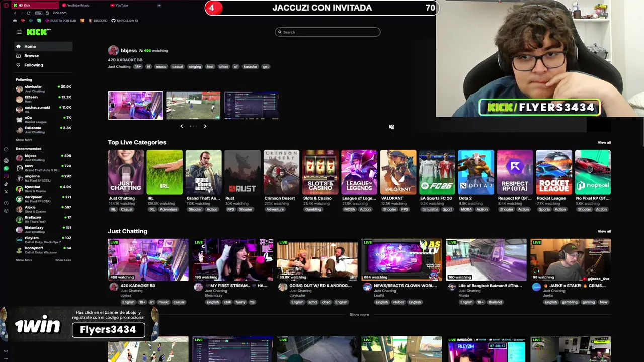Mute the Kick tab audio icon
This screenshot has height=362, width=644.
coord(22,5)
